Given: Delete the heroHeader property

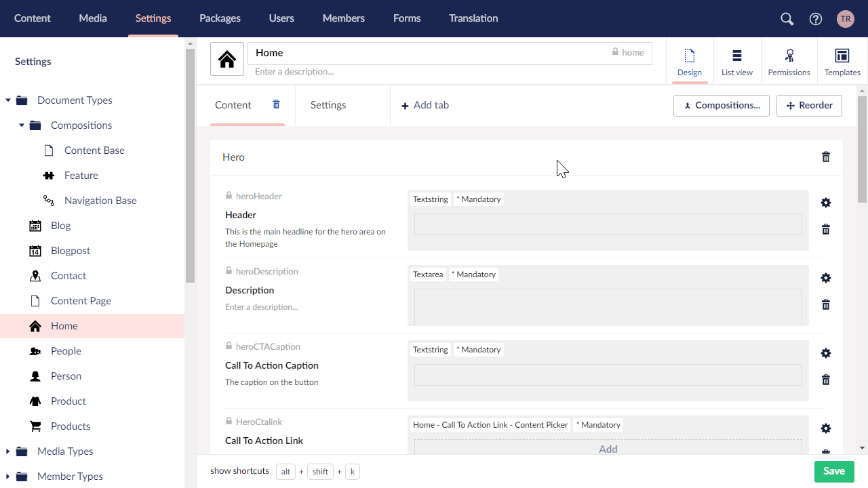Looking at the screenshot, I should coord(826,229).
